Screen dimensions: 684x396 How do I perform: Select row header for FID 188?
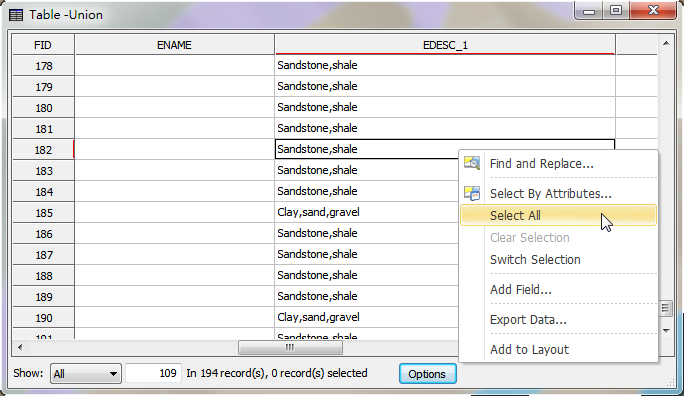pyautogui.click(x=43, y=276)
